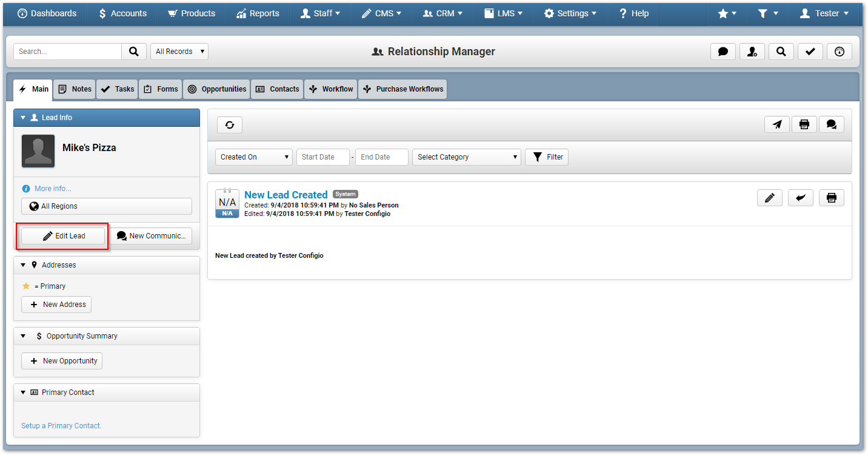Image resolution: width=868 pixels, height=455 pixels.
Task: Click 'New Lead created by Tester Configio' text
Action: [x=269, y=256]
